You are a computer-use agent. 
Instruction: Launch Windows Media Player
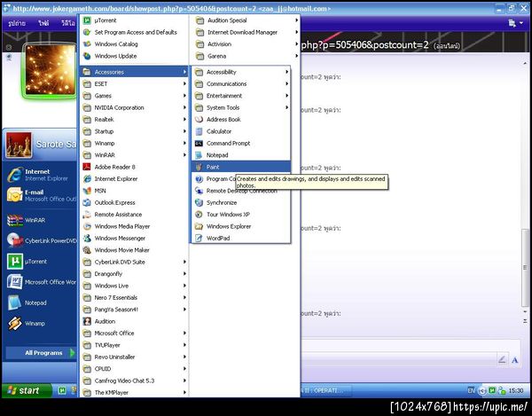pyautogui.click(x=134, y=226)
